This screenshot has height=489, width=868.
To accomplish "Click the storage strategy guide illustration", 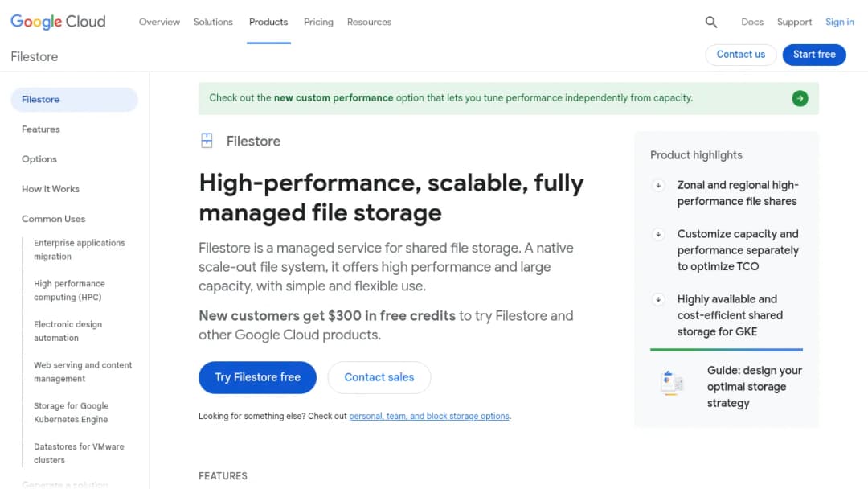I will pos(671,383).
